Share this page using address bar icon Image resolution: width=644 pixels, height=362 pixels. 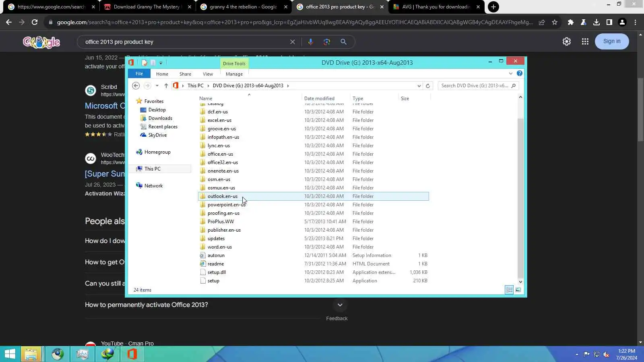tap(542, 22)
